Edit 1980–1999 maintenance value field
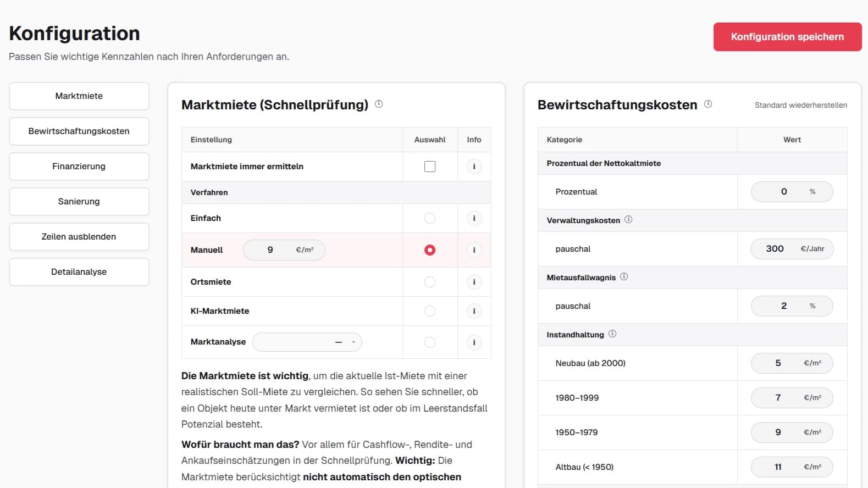Viewport: 868px width, 488px height. 792,398
